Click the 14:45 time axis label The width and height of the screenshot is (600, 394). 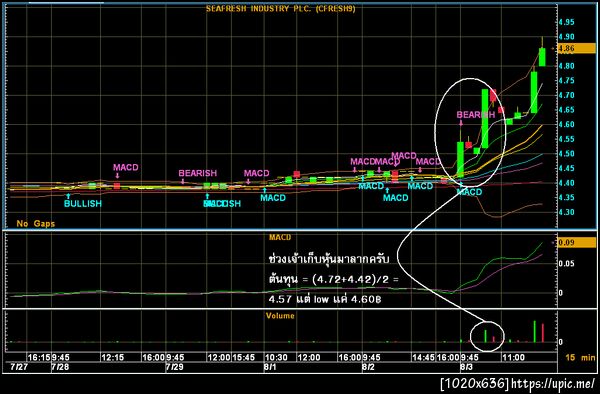point(423,358)
